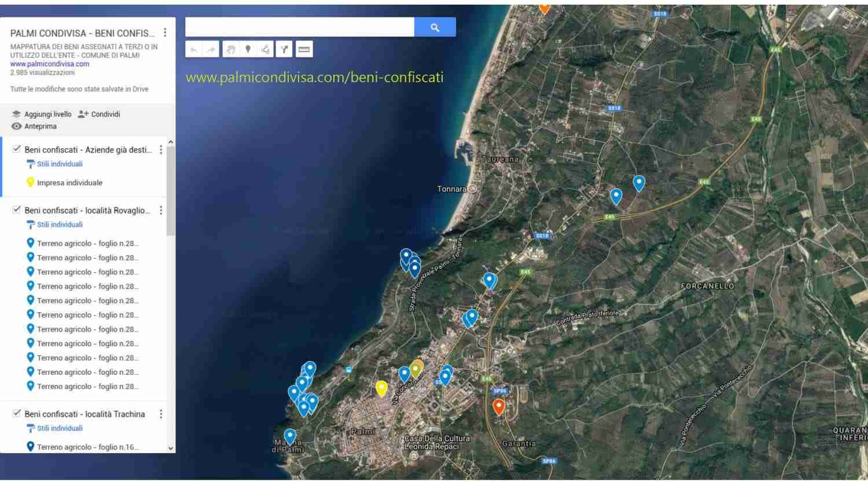Click the undo arrow in map toolbar
This screenshot has width=868, height=482.
click(194, 50)
